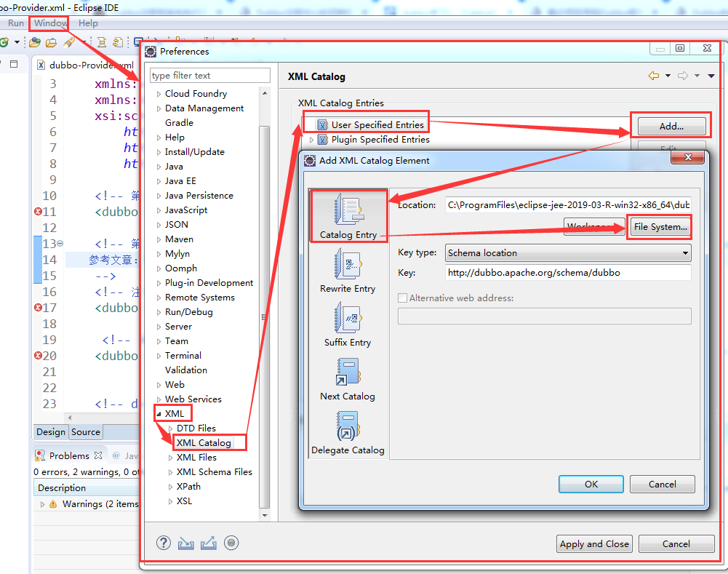Click the oomph preference recorder icon

231,543
